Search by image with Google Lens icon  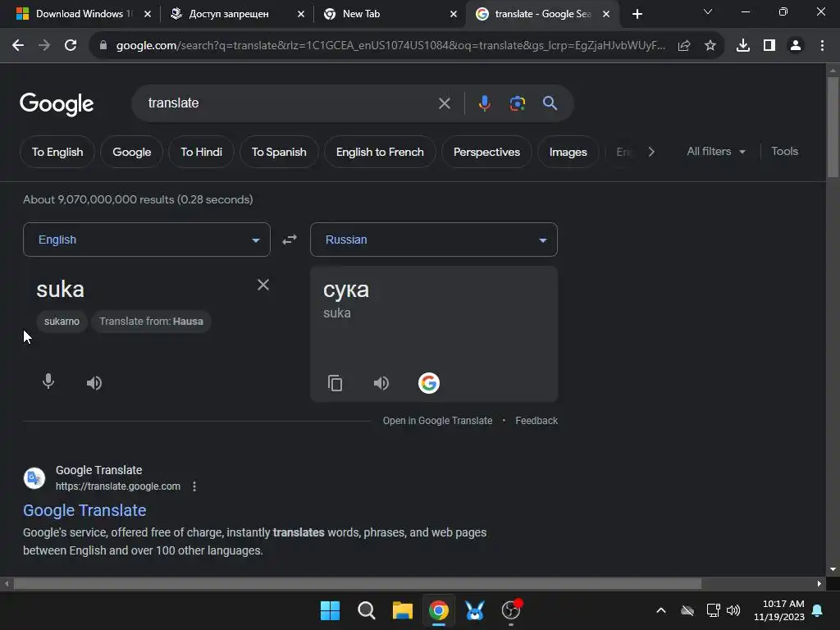[x=517, y=103]
